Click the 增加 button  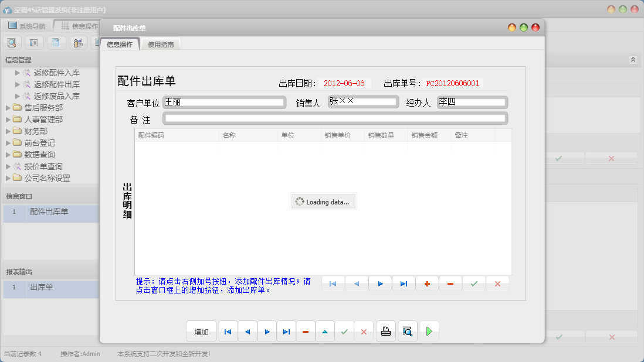tap(201, 332)
